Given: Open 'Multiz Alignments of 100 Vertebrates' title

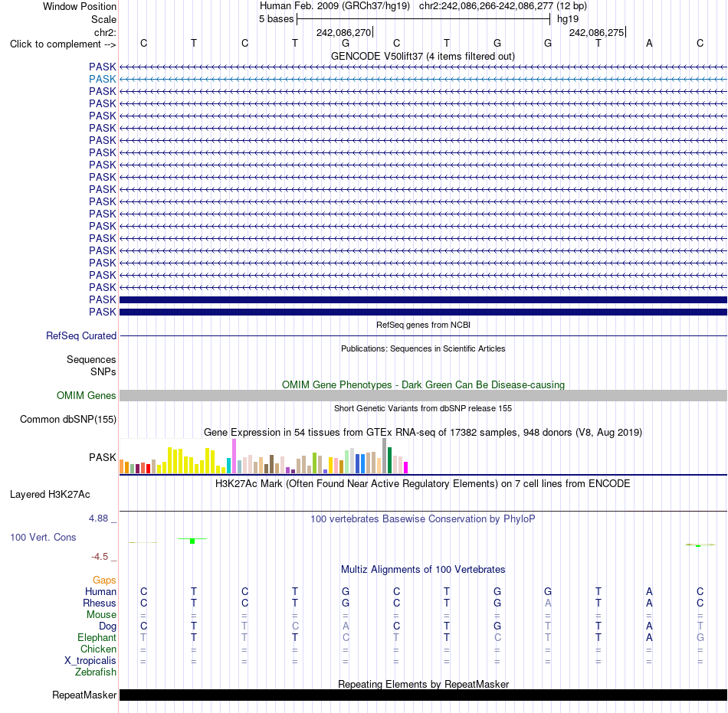Looking at the screenshot, I should pyautogui.click(x=423, y=570).
